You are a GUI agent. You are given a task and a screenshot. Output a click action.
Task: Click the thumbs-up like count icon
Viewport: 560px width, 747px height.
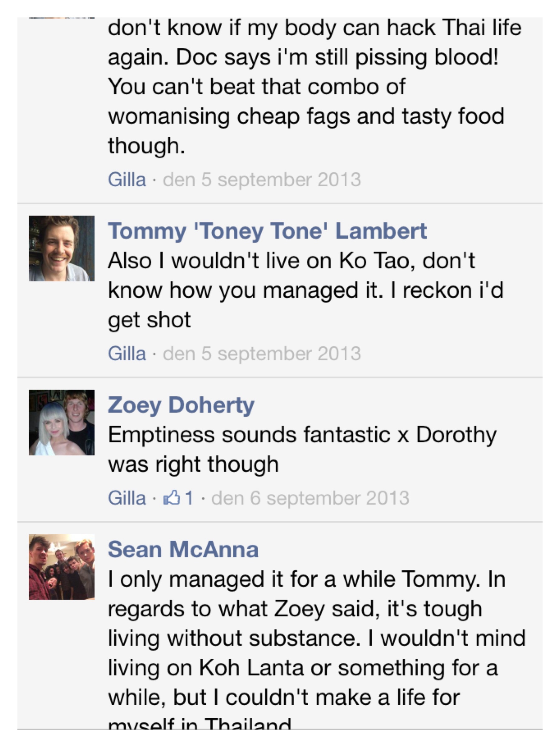pyautogui.click(x=171, y=498)
